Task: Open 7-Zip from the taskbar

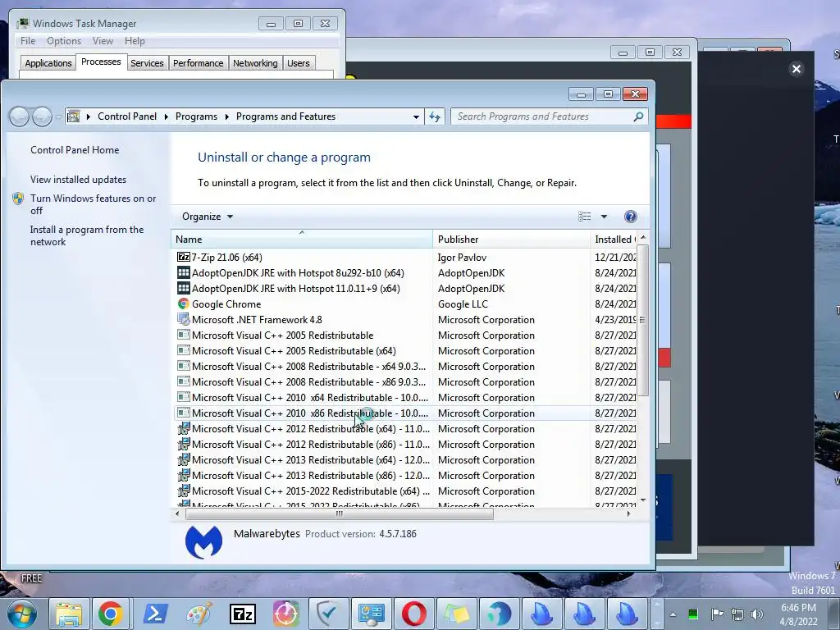Action: pyautogui.click(x=242, y=614)
